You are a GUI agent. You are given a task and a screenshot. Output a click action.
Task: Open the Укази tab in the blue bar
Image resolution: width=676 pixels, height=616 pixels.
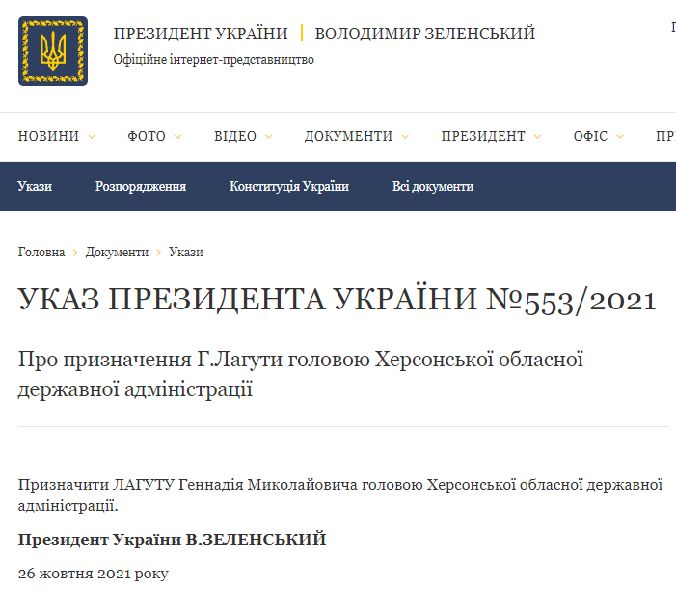(x=35, y=187)
